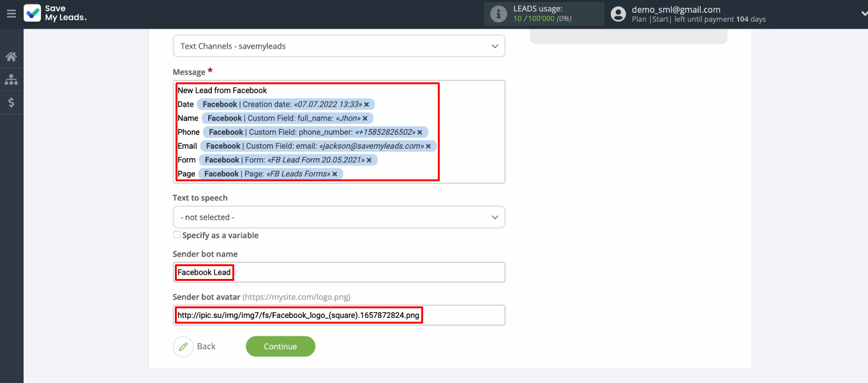Click the user account avatar icon

click(x=618, y=14)
